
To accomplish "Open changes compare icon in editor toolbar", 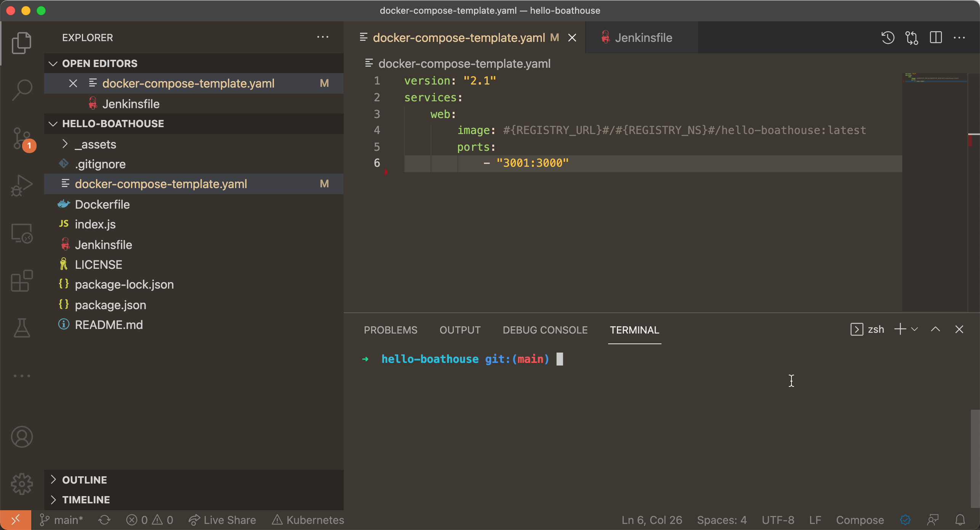I will click(912, 38).
